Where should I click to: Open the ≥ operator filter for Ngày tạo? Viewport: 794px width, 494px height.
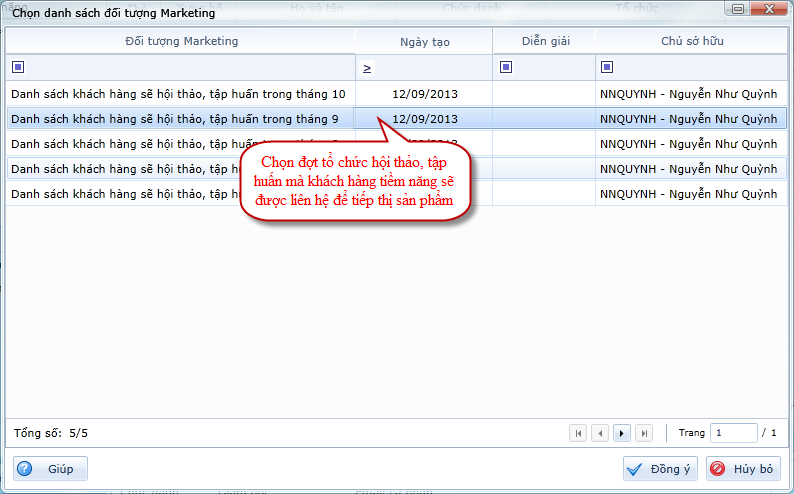(367, 67)
